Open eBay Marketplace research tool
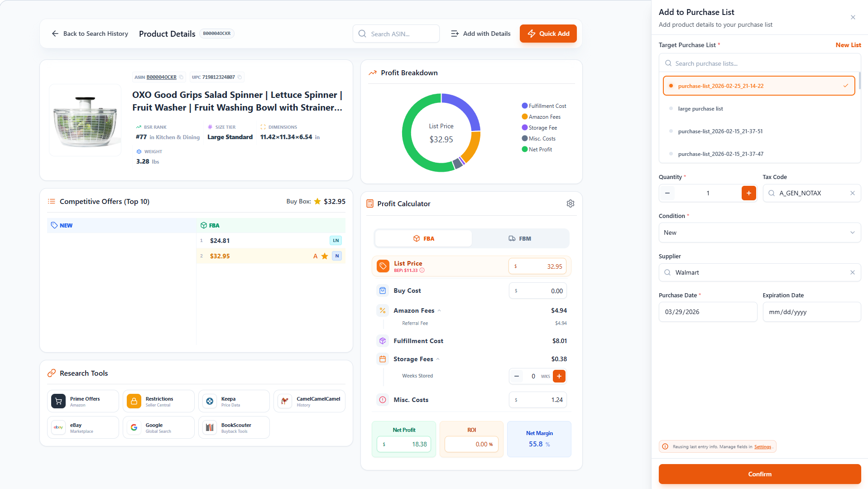The width and height of the screenshot is (868, 489). pyautogui.click(x=83, y=428)
